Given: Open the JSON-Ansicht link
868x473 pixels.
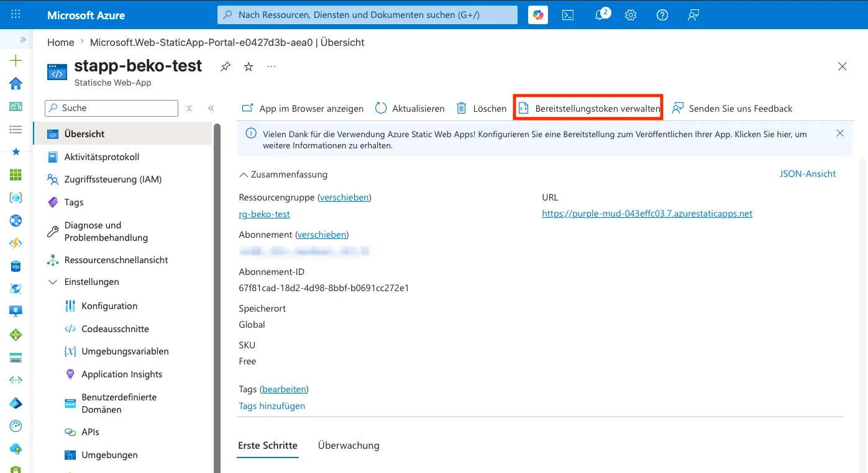Looking at the screenshot, I should [808, 174].
